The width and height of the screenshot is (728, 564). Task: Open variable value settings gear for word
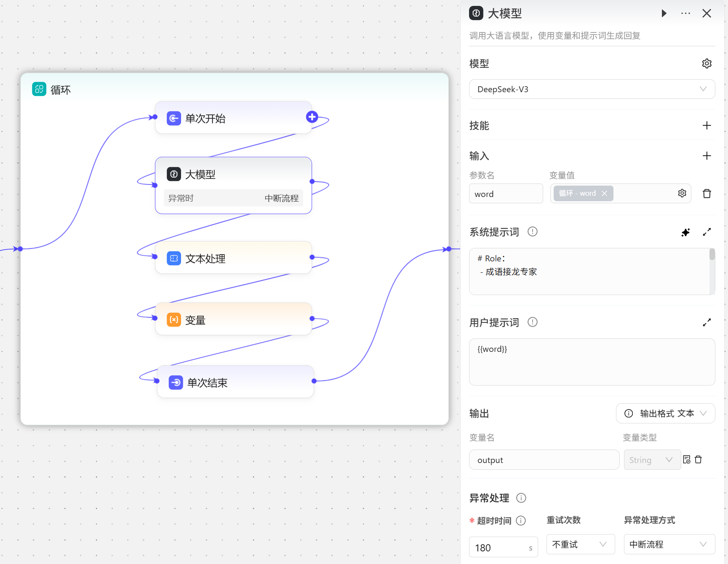click(x=682, y=193)
